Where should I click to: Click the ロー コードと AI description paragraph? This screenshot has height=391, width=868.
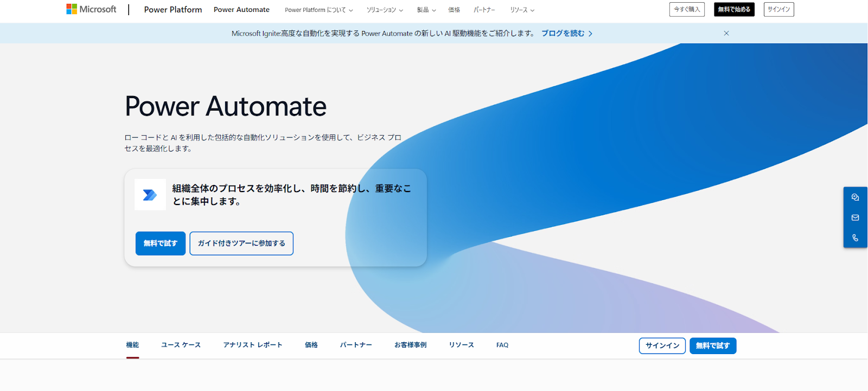point(263,143)
